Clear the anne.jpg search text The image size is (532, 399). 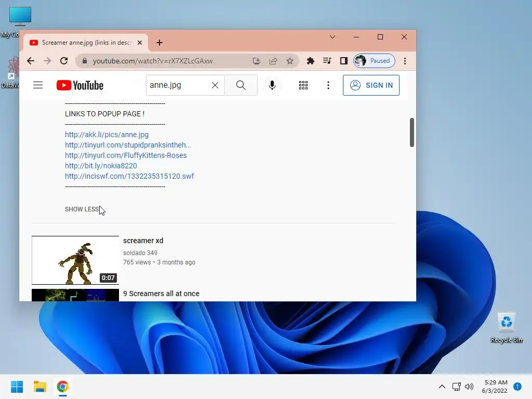point(215,85)
